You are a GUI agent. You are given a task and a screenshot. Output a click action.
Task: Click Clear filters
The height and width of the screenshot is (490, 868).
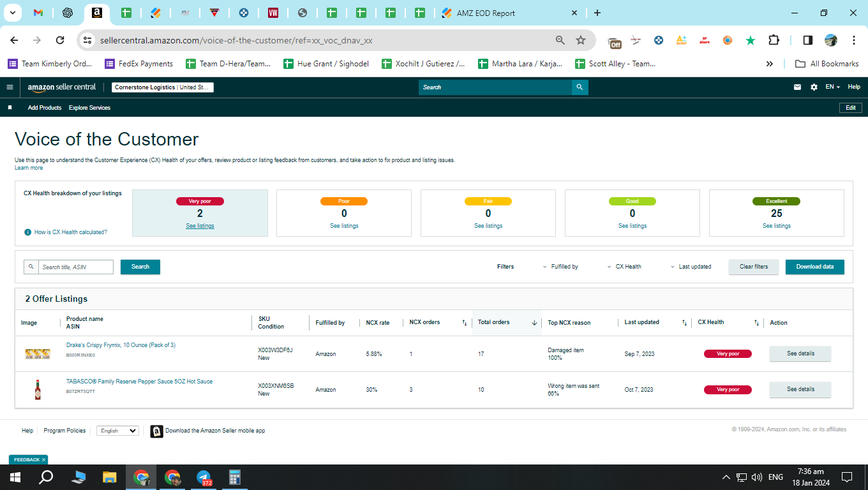point(754,267)
